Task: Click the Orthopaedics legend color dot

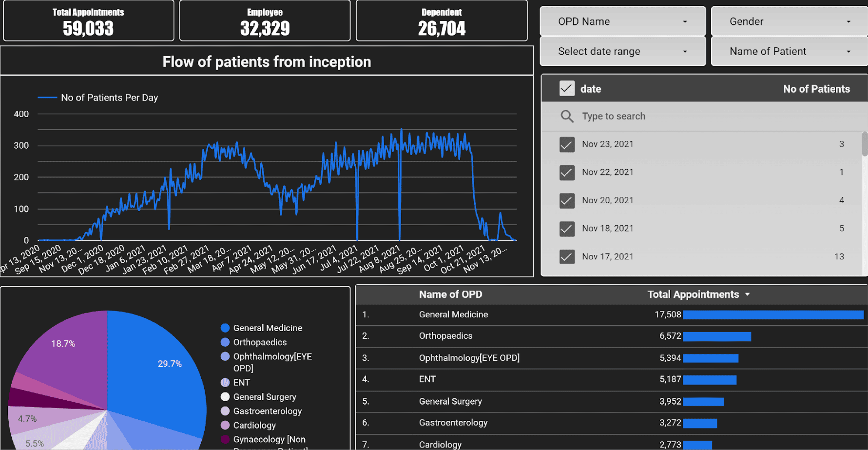Action: click(x=225, y=342)
